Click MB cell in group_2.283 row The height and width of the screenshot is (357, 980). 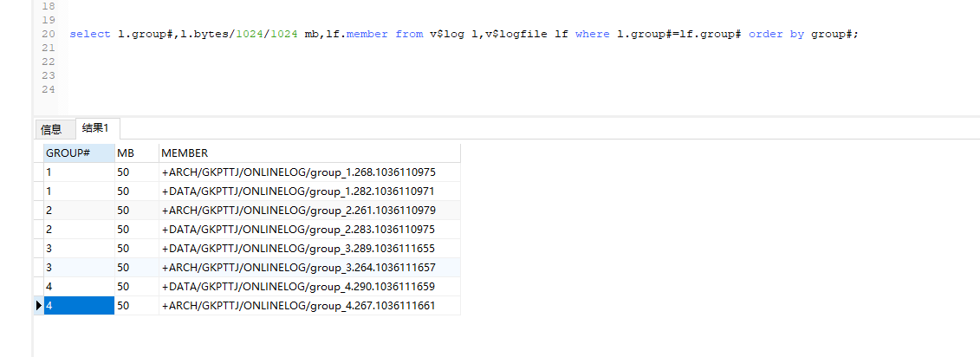point(137,230)
